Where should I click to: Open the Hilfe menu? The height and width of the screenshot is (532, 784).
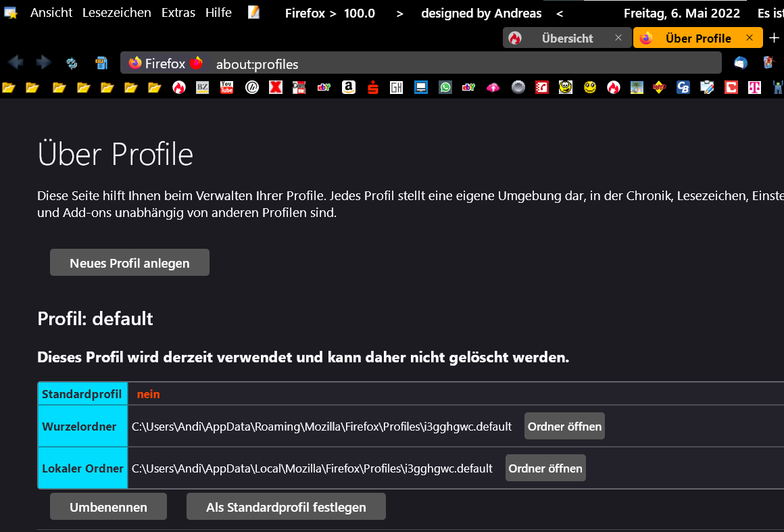click(218, 12)
